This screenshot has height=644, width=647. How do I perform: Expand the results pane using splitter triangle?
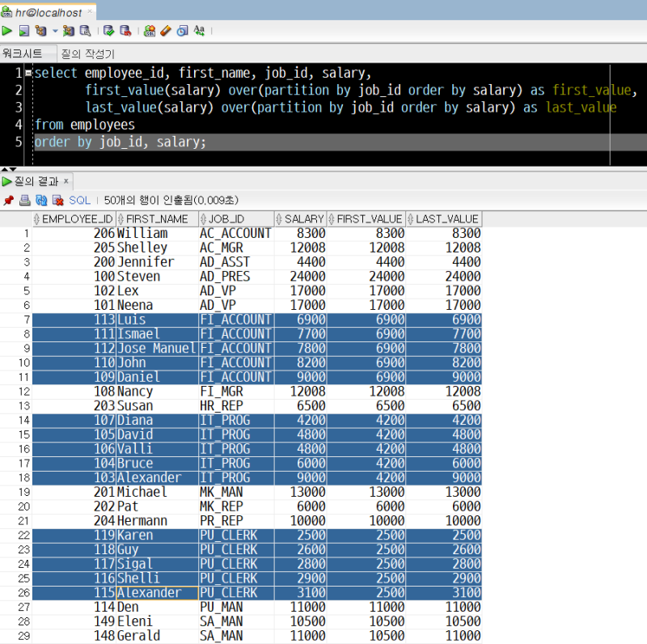12,170
